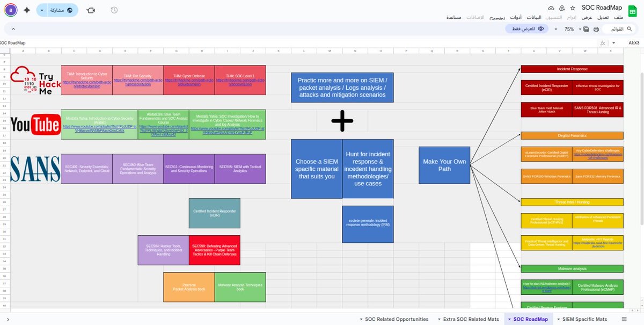Viewport: 644px width, 325px height.
Task: Select 'Malware Analysis Techniques book' cell
Action: 240,287
